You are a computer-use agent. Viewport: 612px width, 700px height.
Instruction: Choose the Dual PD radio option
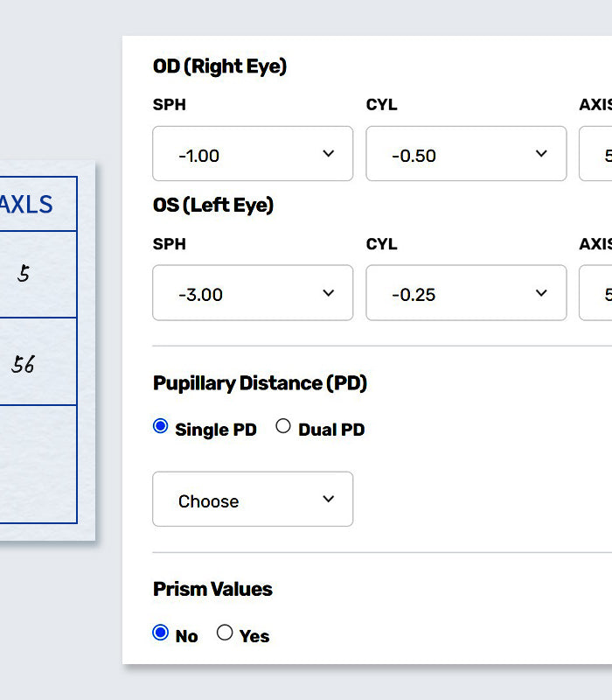pyautogui.click(x=283, y=427)
